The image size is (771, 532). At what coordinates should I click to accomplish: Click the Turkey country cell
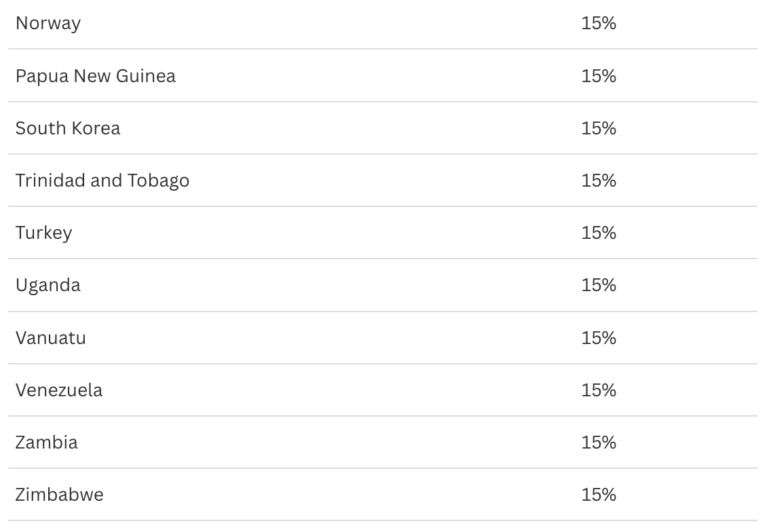tap(43, 233)
